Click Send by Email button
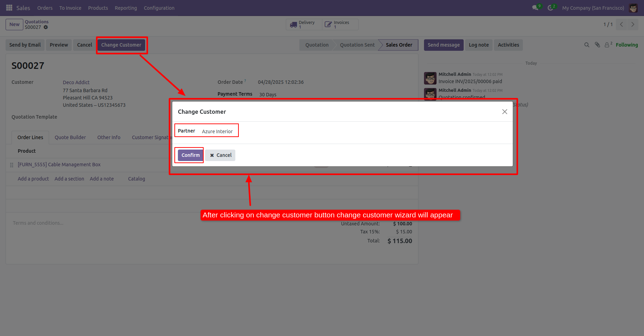Image resolution: width=644 pixels, height=336 pixels. click(x=25, y=45)
